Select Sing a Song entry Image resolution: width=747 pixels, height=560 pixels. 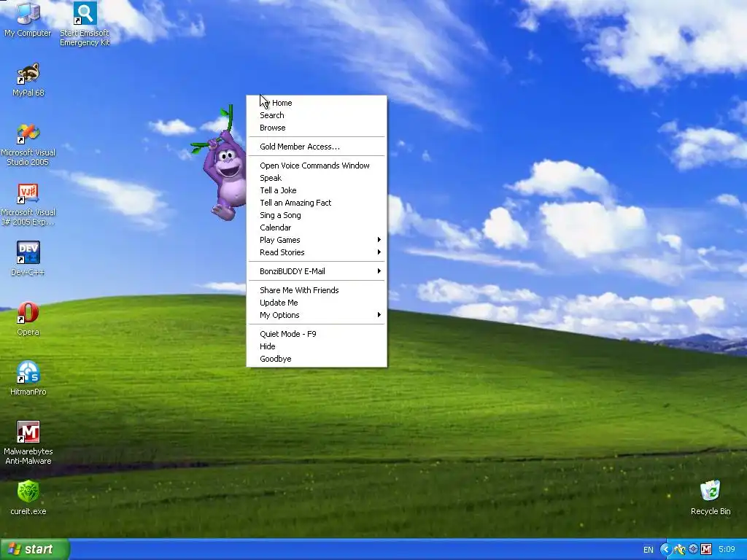pos(317,215)
